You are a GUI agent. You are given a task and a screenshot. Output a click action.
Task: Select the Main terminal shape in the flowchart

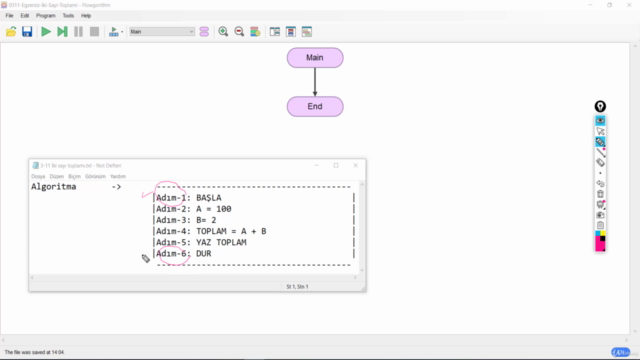[x=315, y=58]
